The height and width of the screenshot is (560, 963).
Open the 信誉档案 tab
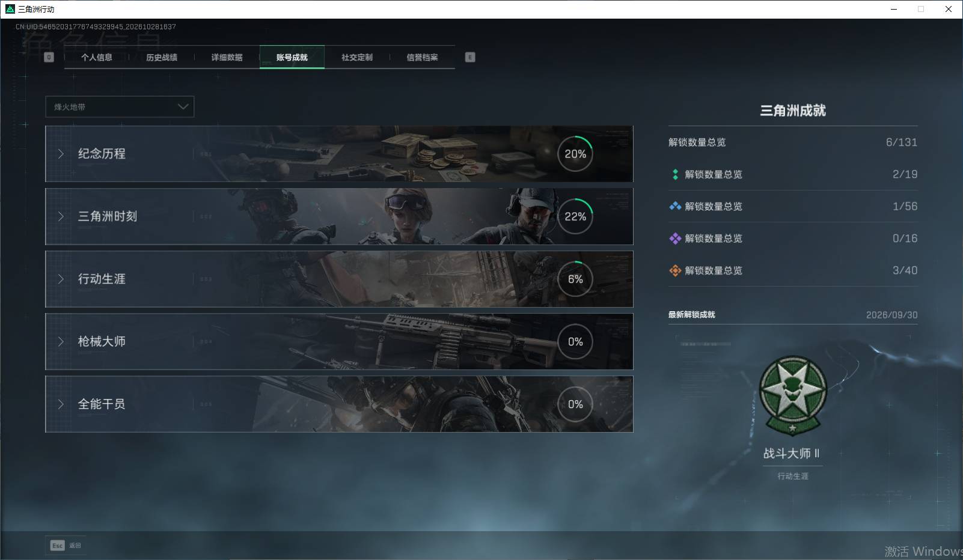tap(422, 57)
